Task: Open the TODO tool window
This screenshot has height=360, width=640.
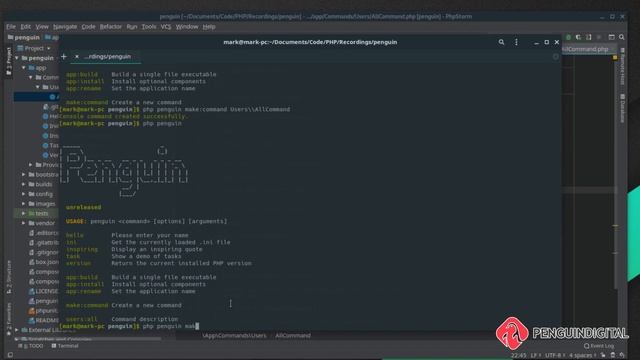Action: pos(31,346)
